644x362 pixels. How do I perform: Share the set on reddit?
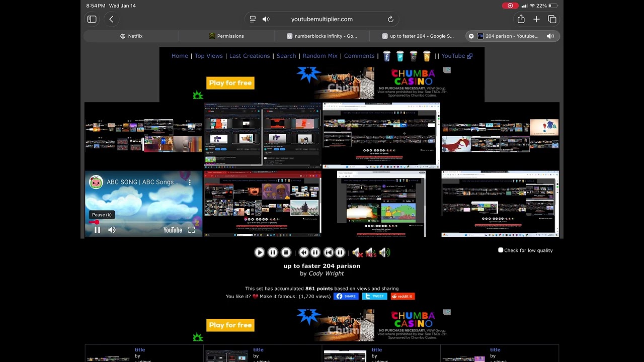[x=403, y=296]
